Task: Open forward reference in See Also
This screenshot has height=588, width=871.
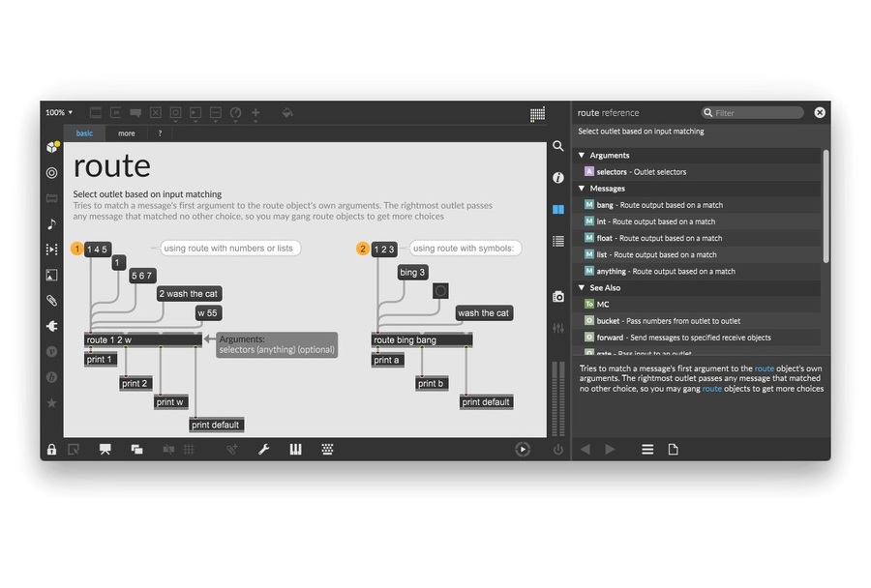Action: pos(698,338)
